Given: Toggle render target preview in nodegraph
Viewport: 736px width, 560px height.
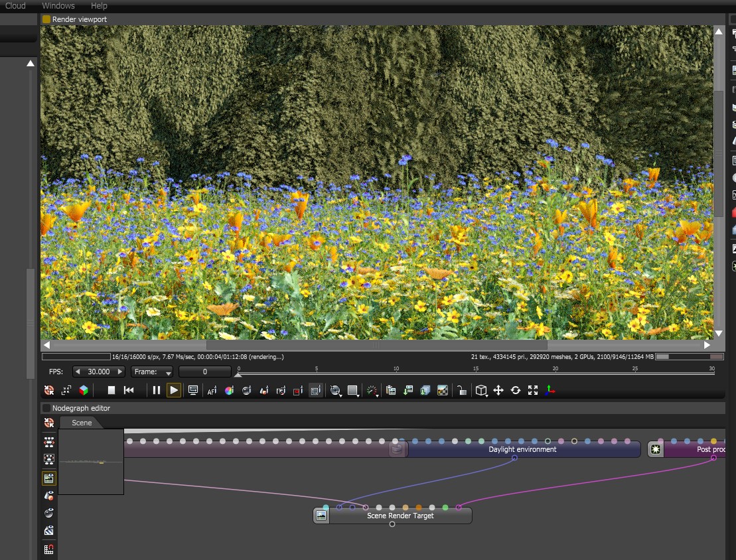Looking at the screenshot, I should coord(49,478).
